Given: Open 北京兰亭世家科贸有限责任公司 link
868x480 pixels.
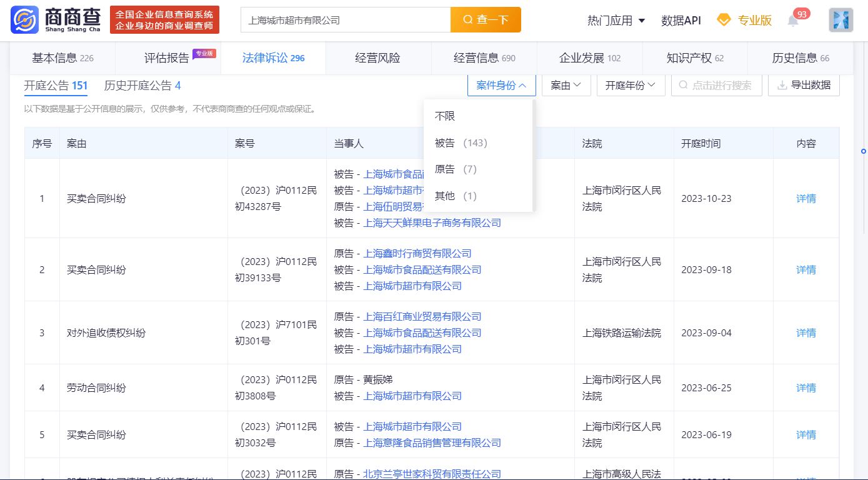Looking at the screenshot, I should (432, 474).
